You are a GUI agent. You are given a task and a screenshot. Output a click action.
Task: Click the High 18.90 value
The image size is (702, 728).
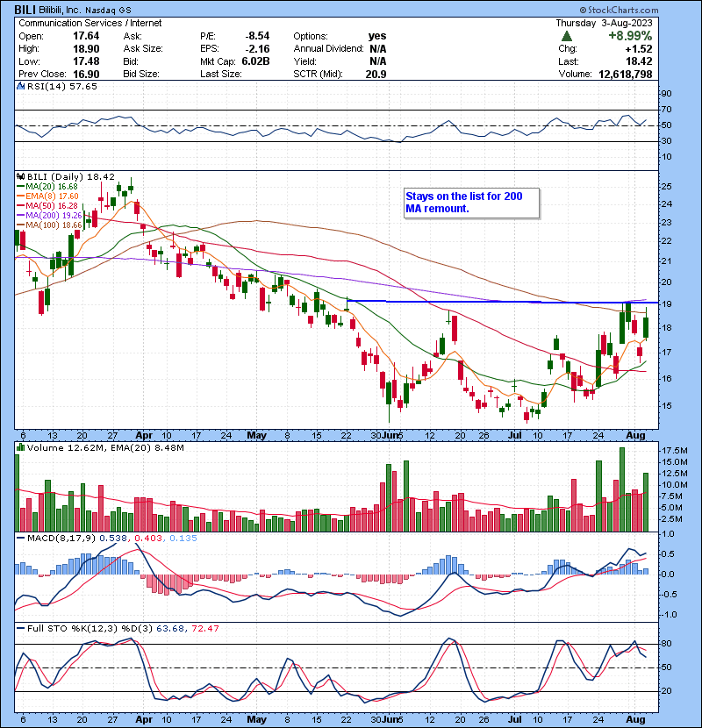tap(86, 49)
